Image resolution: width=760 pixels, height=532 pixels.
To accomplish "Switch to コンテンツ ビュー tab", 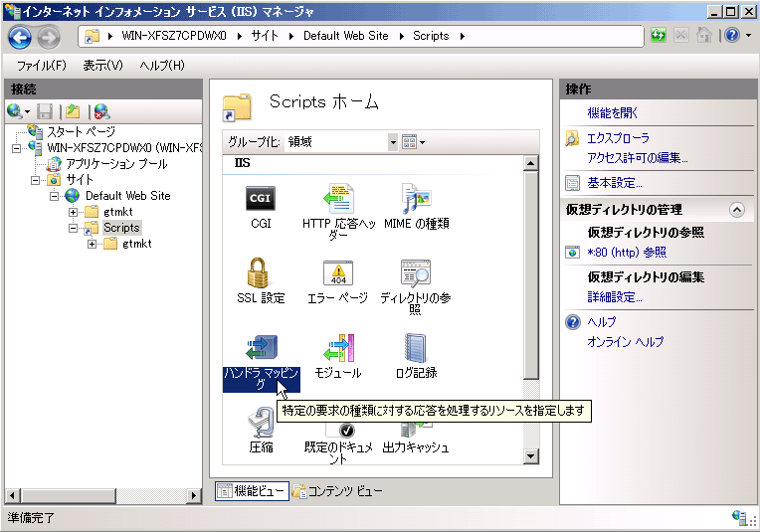I will [x=336, y=491].
